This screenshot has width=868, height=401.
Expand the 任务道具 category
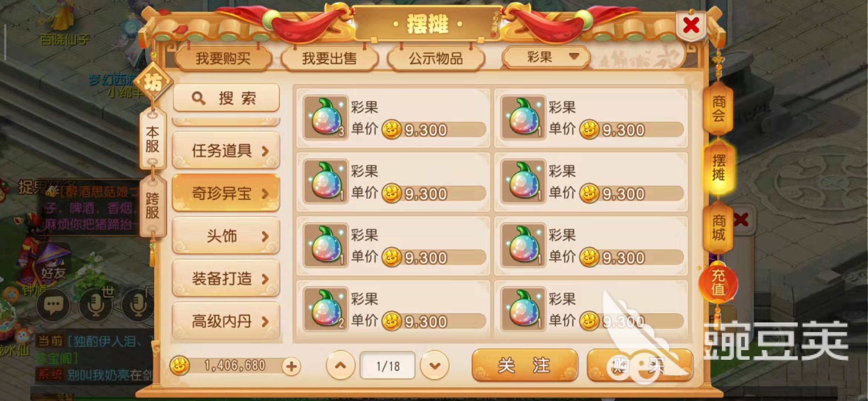(x=226, y=151)
